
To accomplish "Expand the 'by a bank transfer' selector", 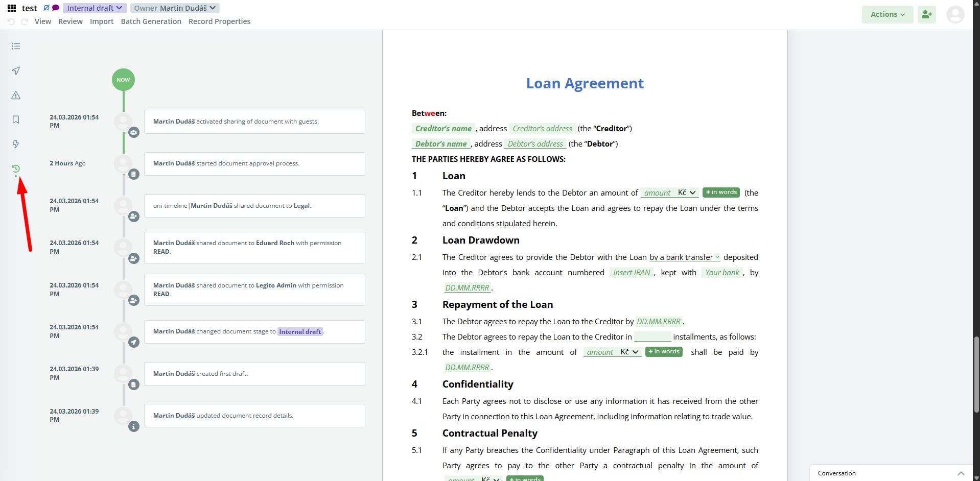I will (685, 257).
